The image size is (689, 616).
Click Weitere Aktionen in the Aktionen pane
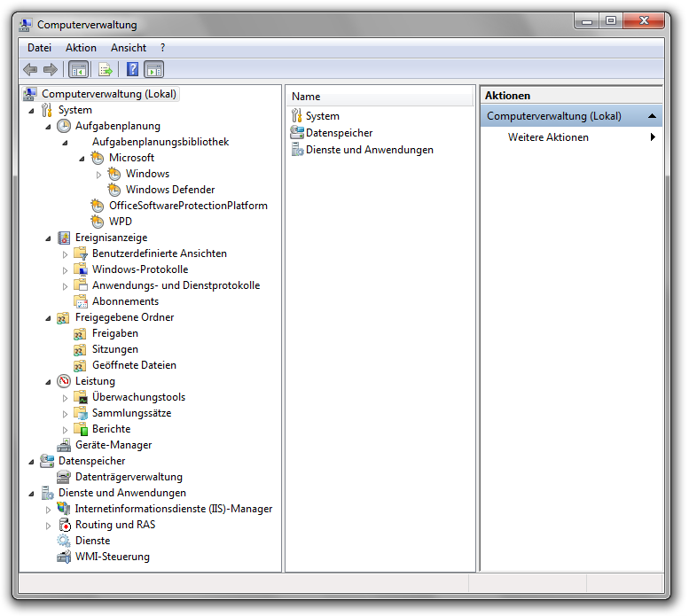[548, 137]
